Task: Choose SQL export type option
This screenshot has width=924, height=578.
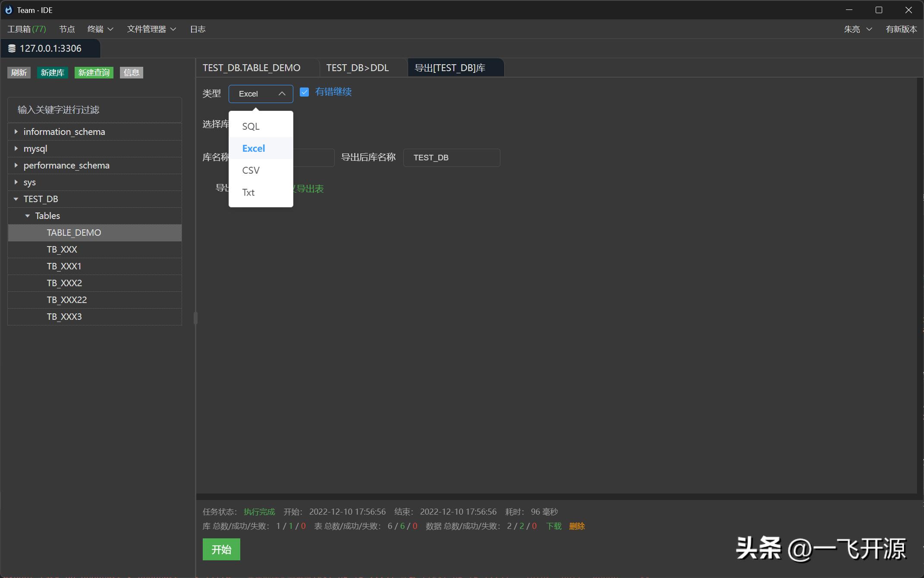Action: (x=251, y=126)
